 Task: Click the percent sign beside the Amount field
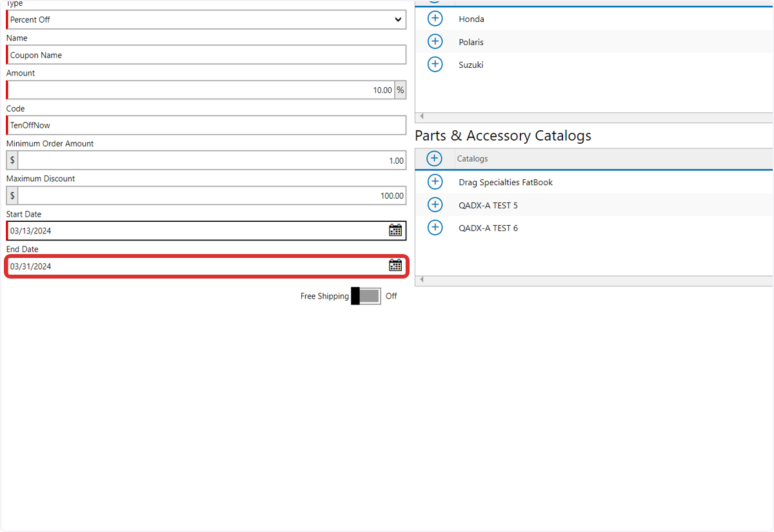[401, 90]
